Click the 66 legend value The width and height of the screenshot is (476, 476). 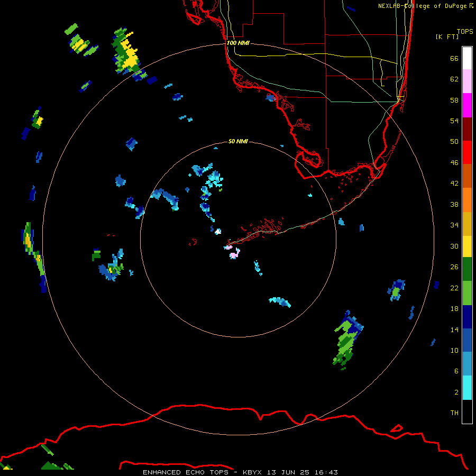click(x=454, y=58)
